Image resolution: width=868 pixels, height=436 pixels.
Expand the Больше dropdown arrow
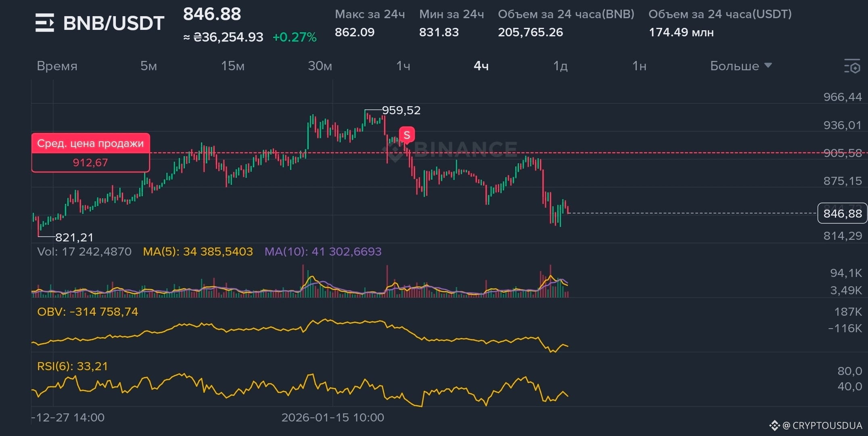click(768, 65)
